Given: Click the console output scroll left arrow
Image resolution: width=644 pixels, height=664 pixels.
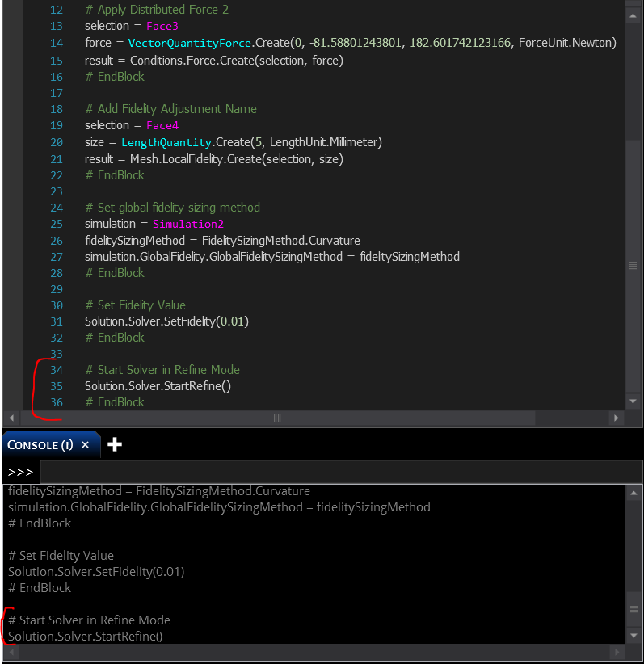Looking at the screenshot, I should 11,652.
